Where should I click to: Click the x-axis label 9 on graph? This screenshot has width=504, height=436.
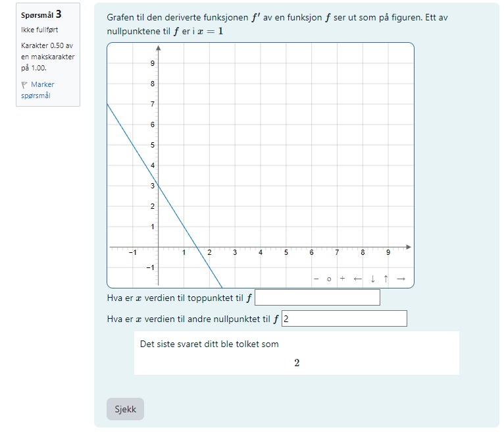pos(388,253)
